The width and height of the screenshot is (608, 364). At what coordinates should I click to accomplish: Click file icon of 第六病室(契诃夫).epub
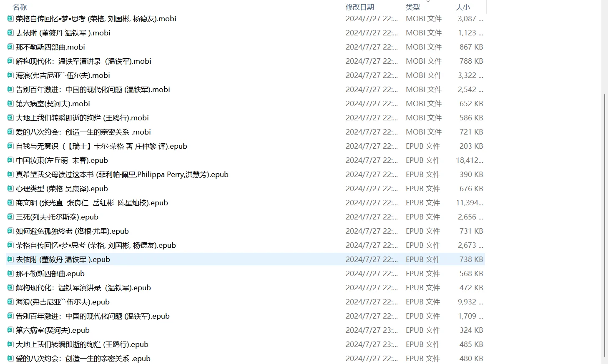pyautogui.click(x=10, y=330)
